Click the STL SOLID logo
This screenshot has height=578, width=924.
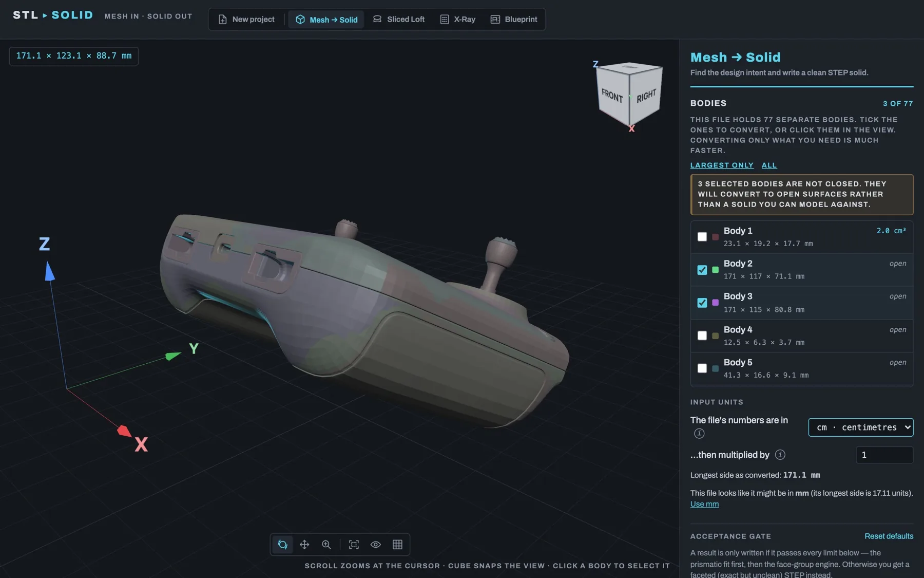[x=53, y=15]
